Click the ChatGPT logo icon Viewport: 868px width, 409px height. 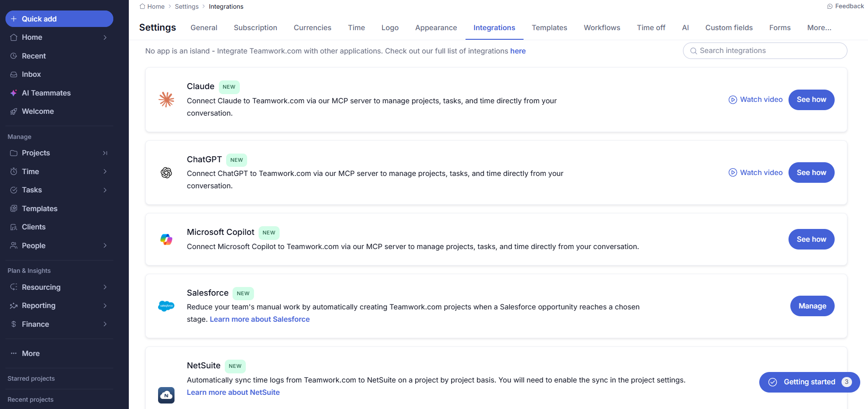click(x=166, y=172)
